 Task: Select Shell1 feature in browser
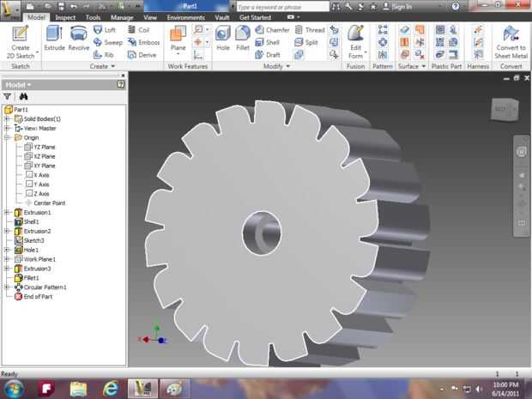coord(27,221)
